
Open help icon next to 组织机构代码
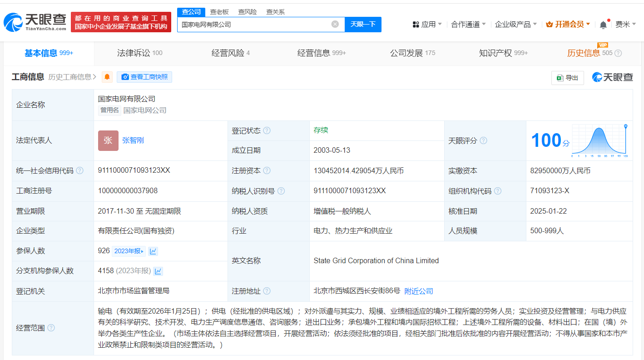(498, 191)
